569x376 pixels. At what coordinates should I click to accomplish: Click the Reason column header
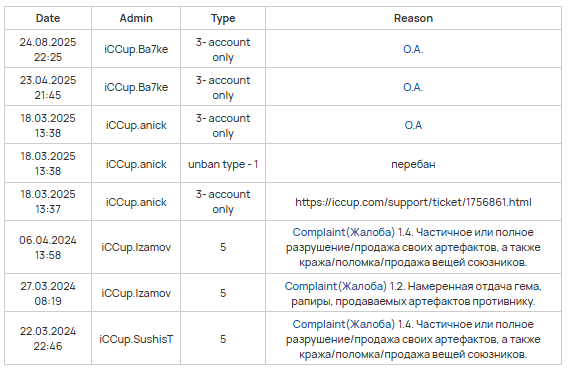[413, 18]
